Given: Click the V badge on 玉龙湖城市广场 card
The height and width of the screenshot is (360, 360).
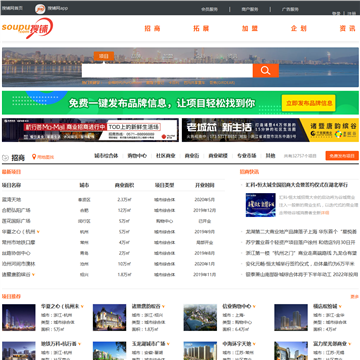Looking at the screenshot, I should click(x=168, y=344).
